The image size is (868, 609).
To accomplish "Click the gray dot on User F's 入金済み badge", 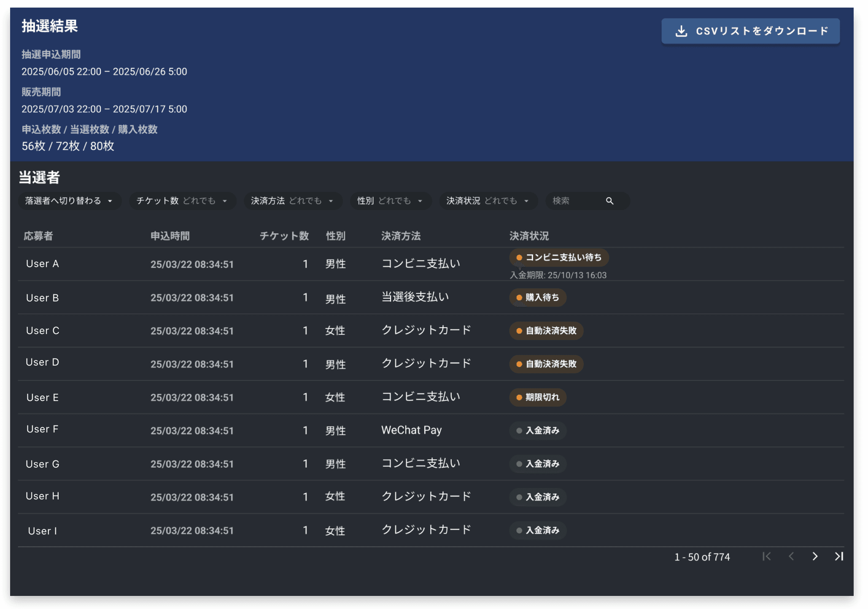I will tap(519, 431).
